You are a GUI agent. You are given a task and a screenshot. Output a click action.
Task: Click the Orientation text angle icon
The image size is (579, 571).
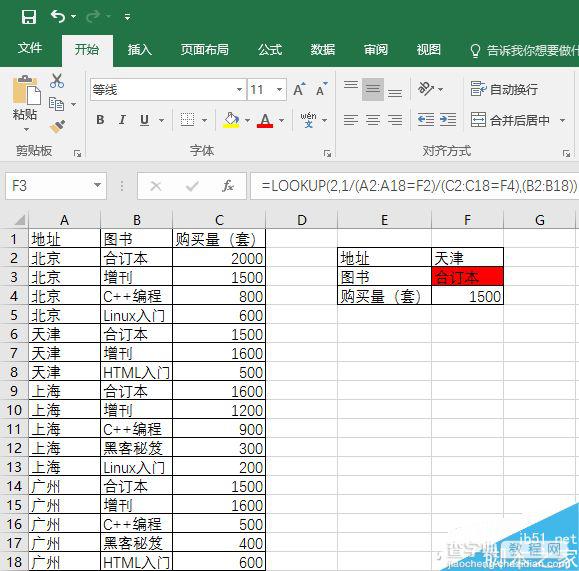coord(426,89)
